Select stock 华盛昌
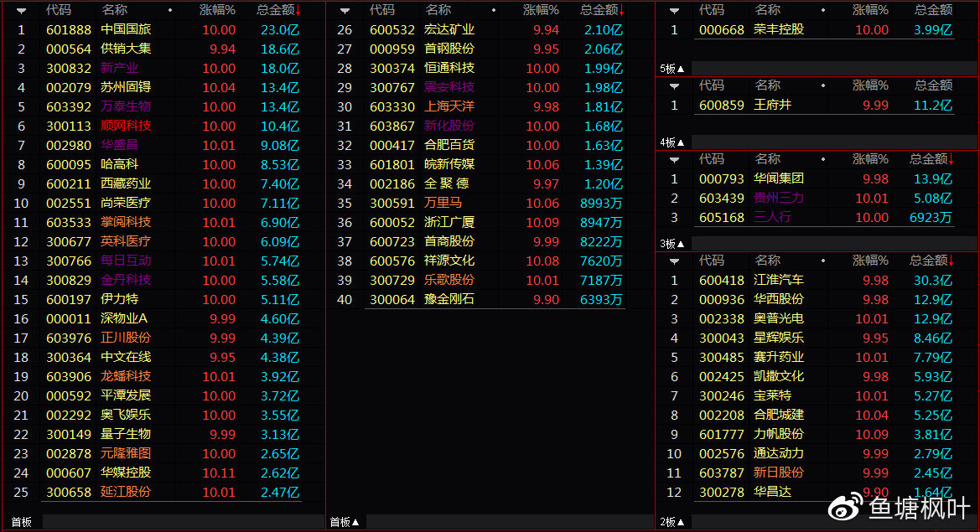Image resolution: width=980 pixels, height=532 pixels. pos(120,146)
